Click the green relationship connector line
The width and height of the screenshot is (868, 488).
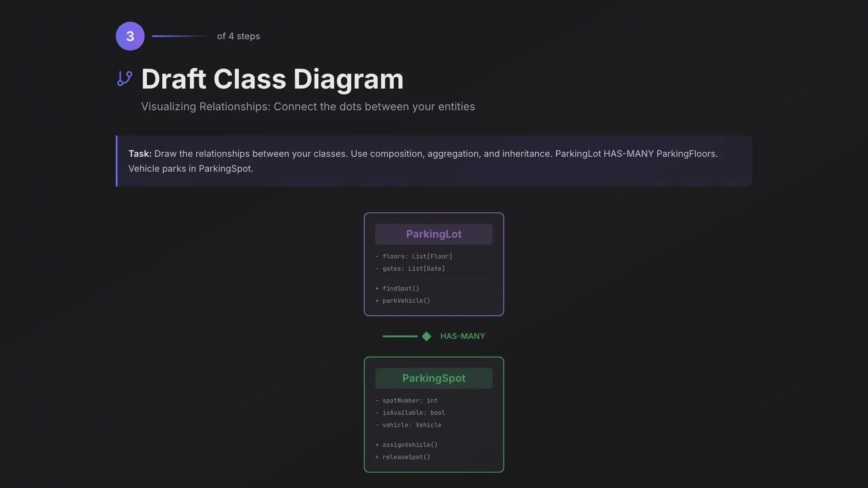pos(400,336)
